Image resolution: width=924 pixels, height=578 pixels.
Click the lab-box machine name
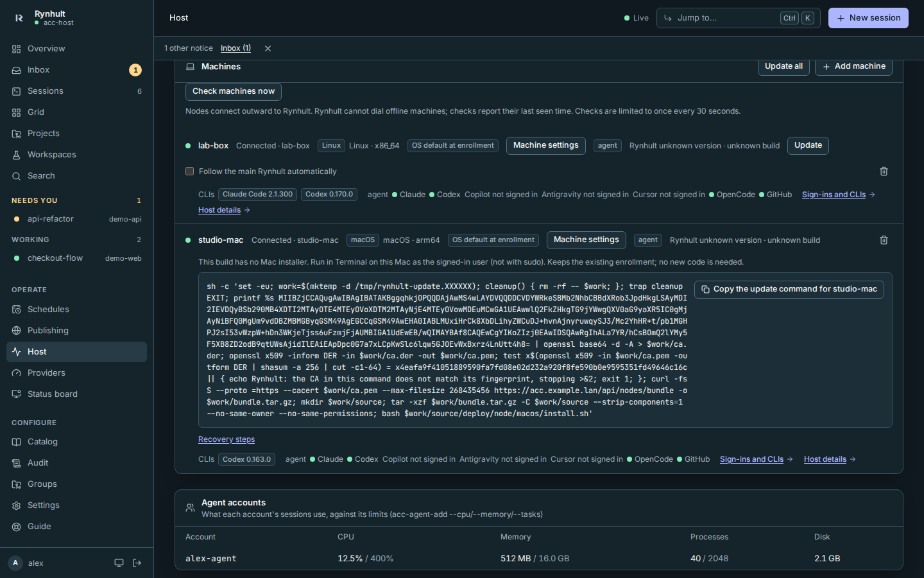tap(213, 146)
